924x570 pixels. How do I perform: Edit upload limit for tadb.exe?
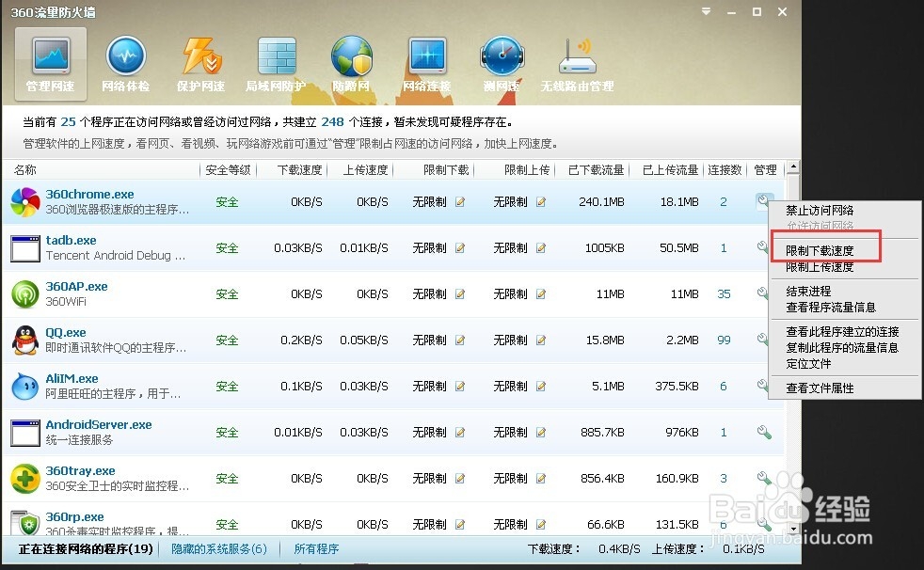tap(541, 248)
